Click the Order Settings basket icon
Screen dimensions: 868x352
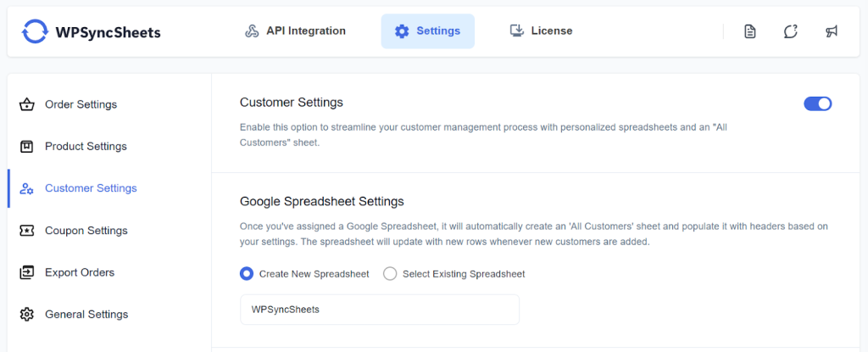(26, 104)
